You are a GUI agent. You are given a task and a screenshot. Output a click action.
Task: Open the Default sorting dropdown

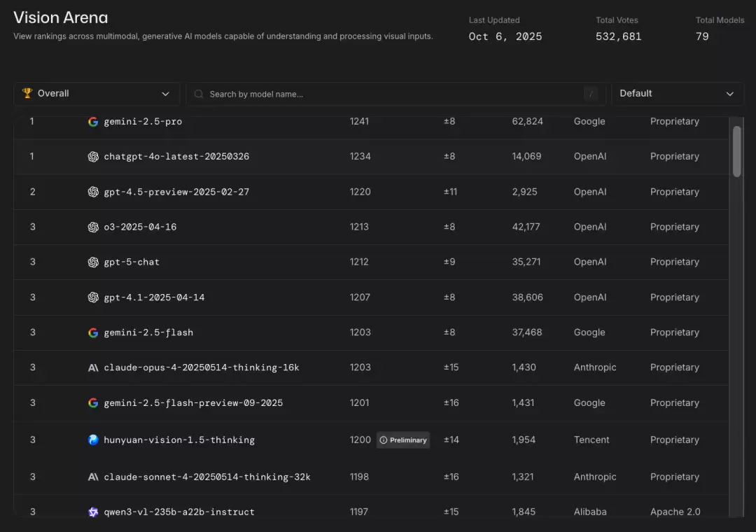(677, 93)
